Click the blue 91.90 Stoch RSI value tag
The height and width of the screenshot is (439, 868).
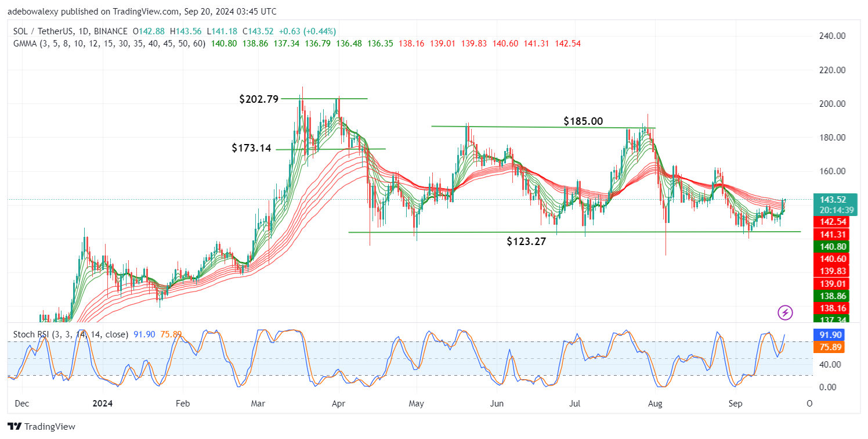pos(829,335)
